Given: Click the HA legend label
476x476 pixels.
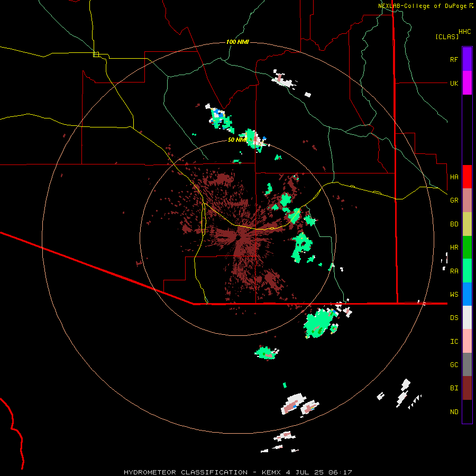Looking at the screenshot, I should 454,177.
